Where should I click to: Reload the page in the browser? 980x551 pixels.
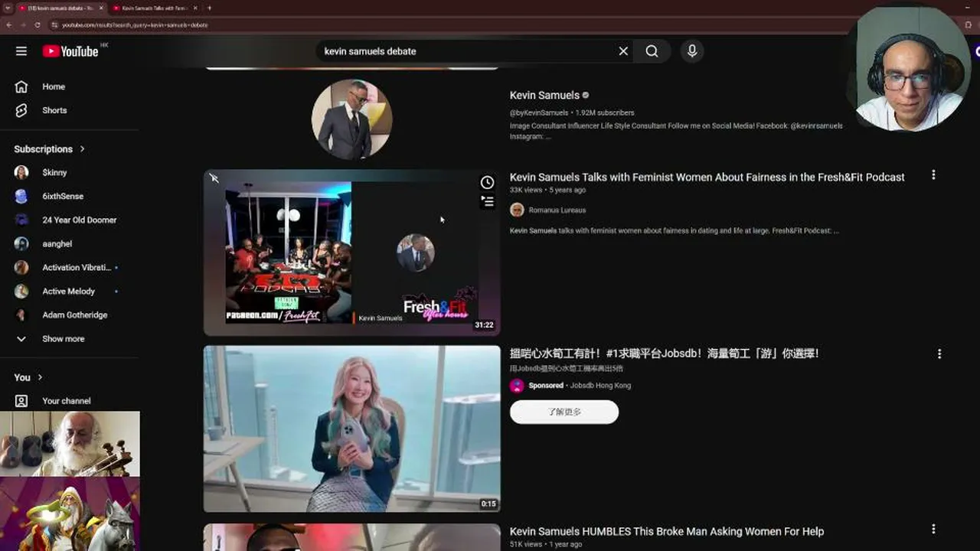pyautogui.click(x=38, y=24)
